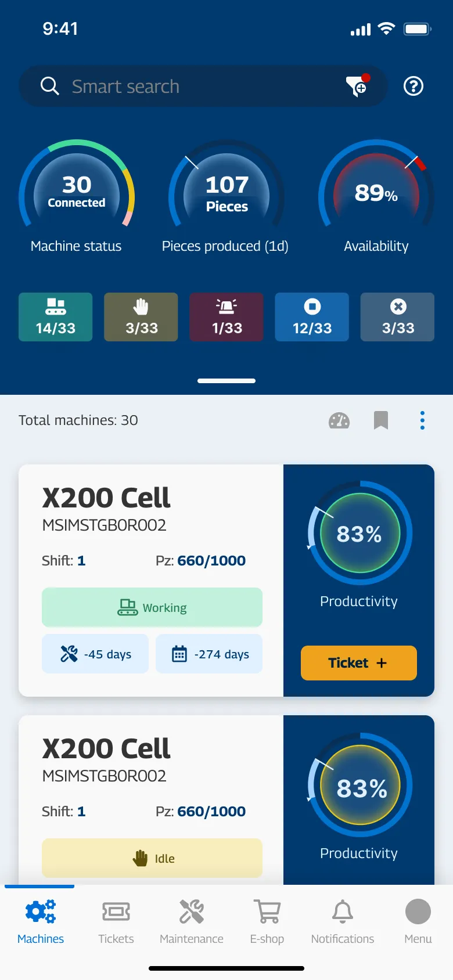The height and width of the screenshot is (980, 453).
Task: Tap the magnifier search icon
Action: [x=50, y=87]
